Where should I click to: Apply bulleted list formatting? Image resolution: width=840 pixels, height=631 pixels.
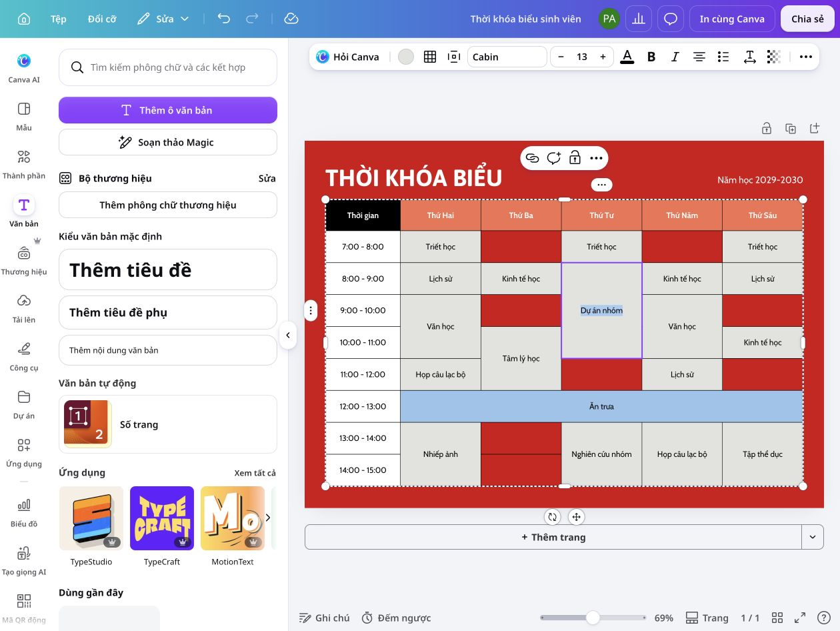tap(724, 57)
